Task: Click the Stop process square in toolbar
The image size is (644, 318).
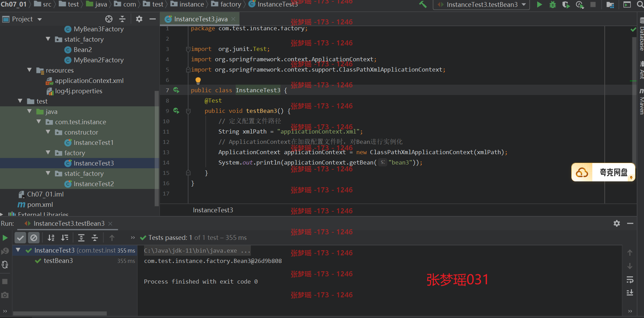Action: click(593, 5)
